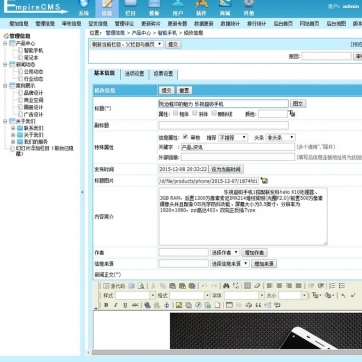Open the 信息 top navigation icon
Image resolution: width=362 pixels, height=362 pixels.
click(107, 7)
